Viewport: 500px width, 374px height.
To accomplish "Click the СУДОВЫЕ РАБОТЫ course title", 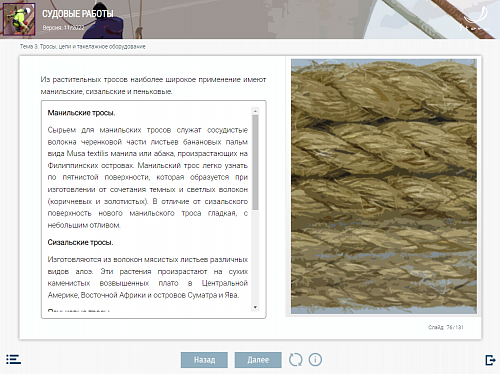I will coord(78,14).
